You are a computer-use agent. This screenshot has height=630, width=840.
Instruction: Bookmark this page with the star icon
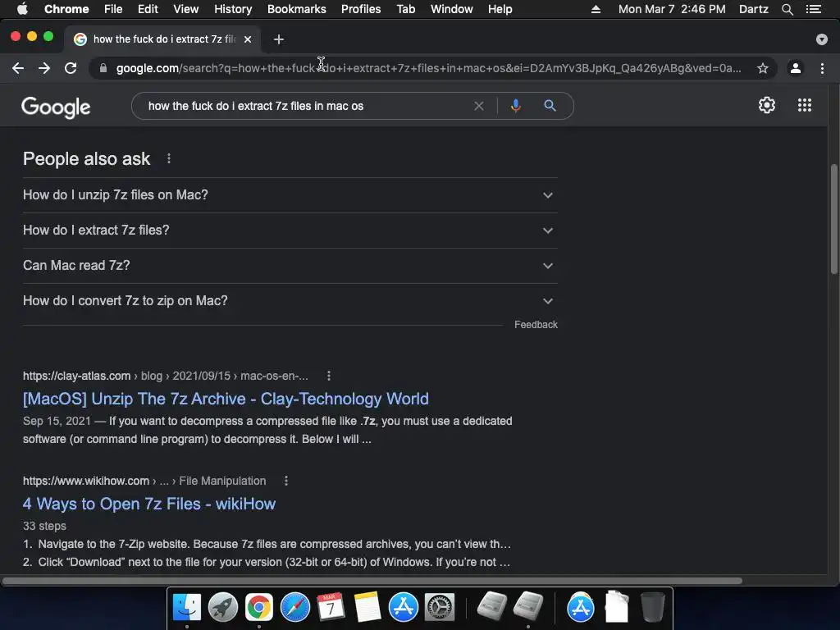[763, 68]
